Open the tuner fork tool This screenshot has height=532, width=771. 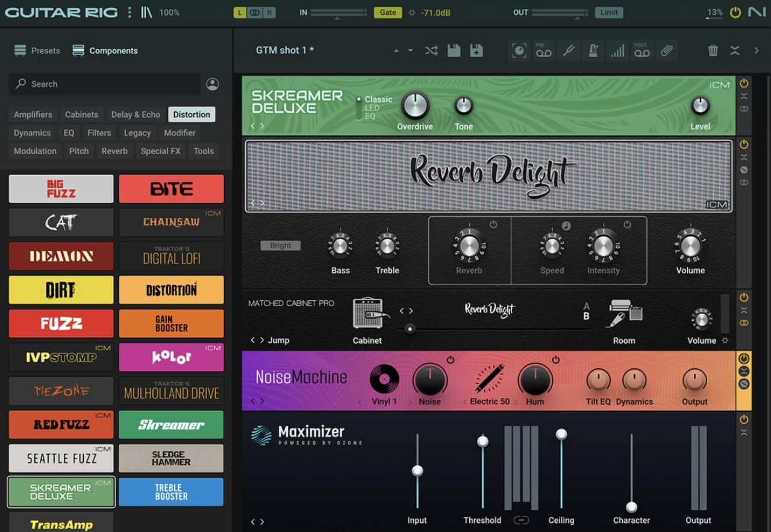569,51
